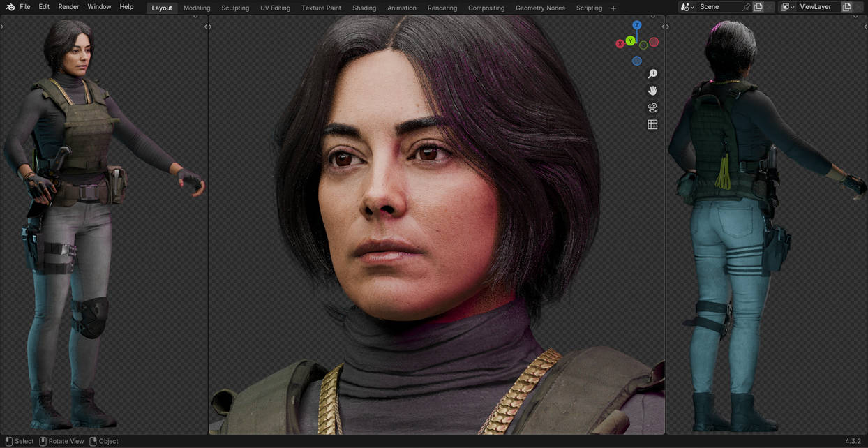Screen dimensions: 868x448
Task: Click the center face close-up viewport
Action: point(437,225)
